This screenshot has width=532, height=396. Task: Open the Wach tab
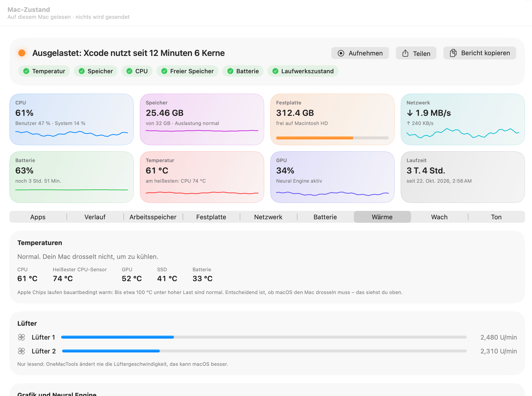pos(439,217)
